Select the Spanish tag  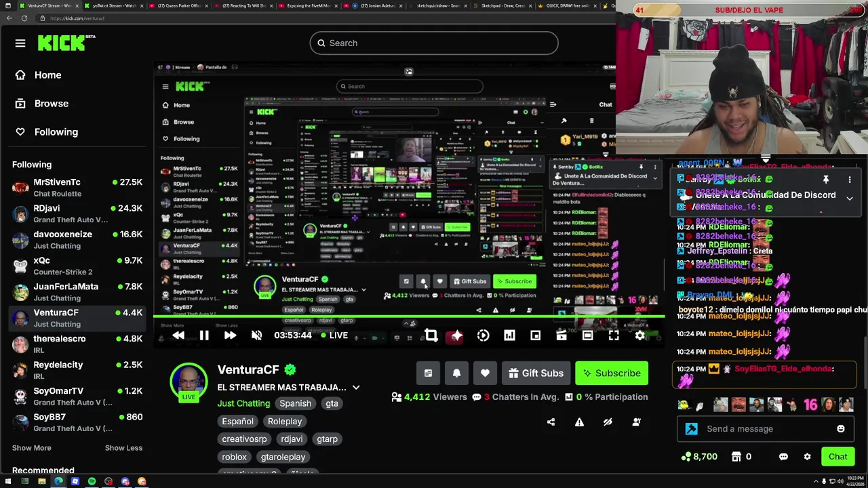295,403
